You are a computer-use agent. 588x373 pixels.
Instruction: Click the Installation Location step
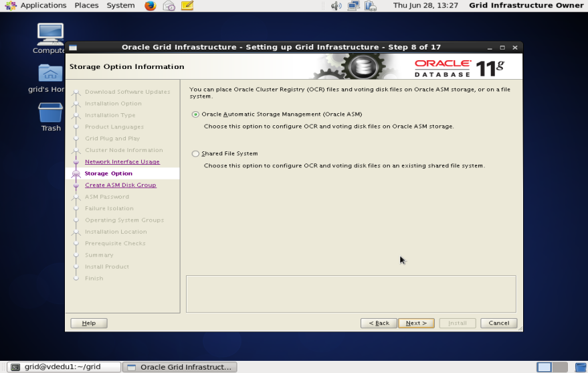(x=116, y=232)
